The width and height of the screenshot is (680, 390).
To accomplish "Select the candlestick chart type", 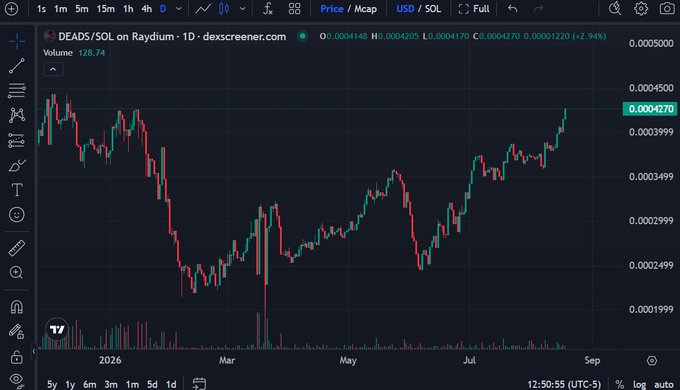I will 224,9.
